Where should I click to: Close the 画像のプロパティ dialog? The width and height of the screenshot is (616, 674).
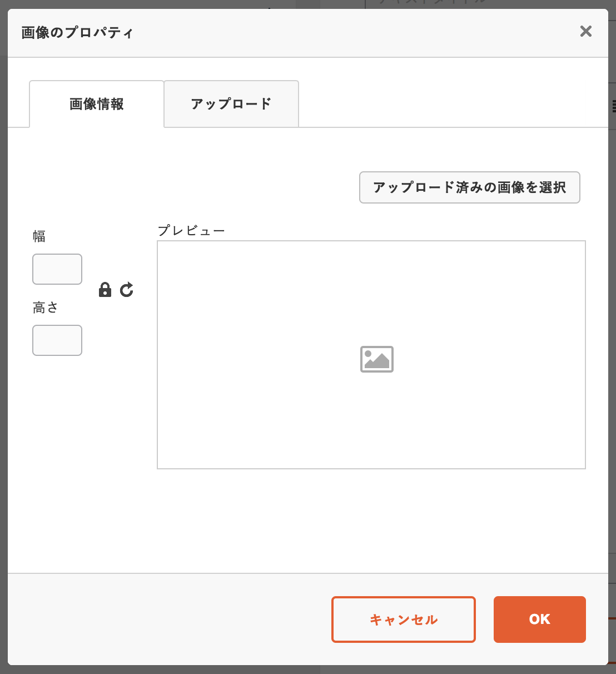586,31
